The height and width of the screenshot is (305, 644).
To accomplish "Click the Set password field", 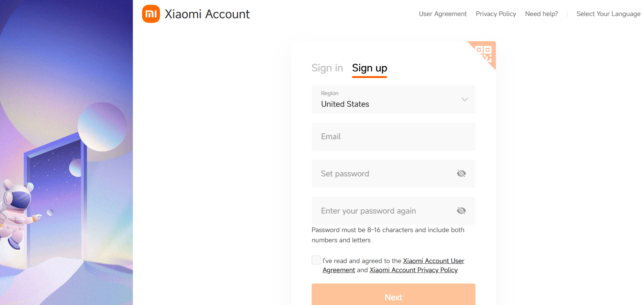I will 382,174.
